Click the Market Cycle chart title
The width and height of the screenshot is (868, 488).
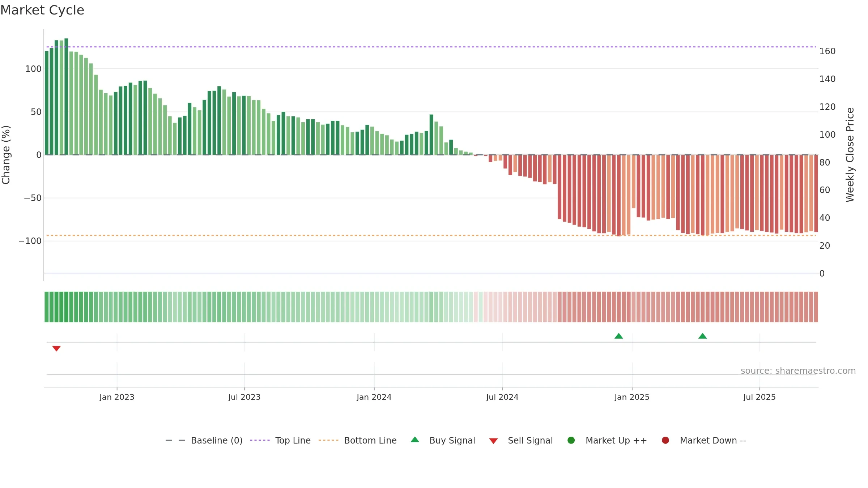42,10
